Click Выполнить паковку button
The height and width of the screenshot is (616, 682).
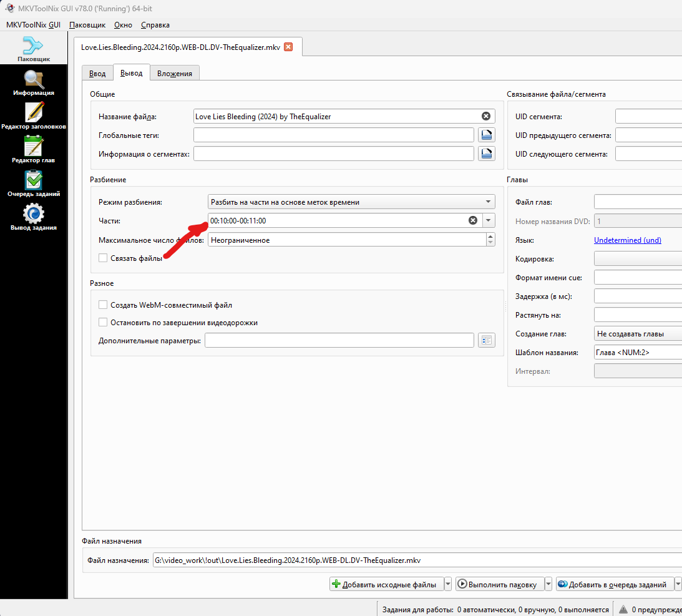point(499,584)
